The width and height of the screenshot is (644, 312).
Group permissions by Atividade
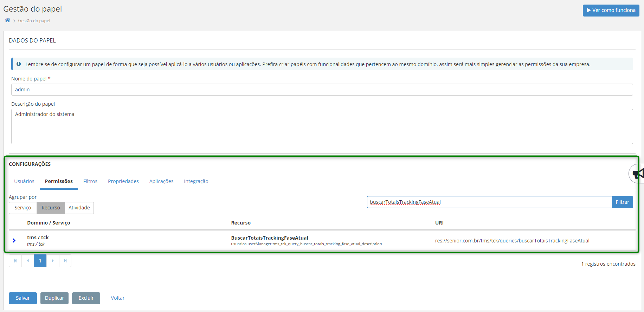pyautogui.click(x=79, y=208)
